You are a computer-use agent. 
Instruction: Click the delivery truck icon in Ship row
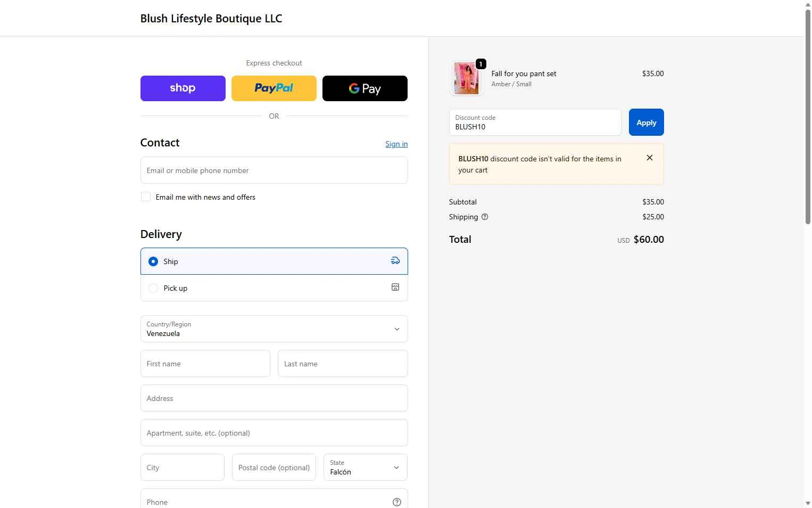click(395, 260)
